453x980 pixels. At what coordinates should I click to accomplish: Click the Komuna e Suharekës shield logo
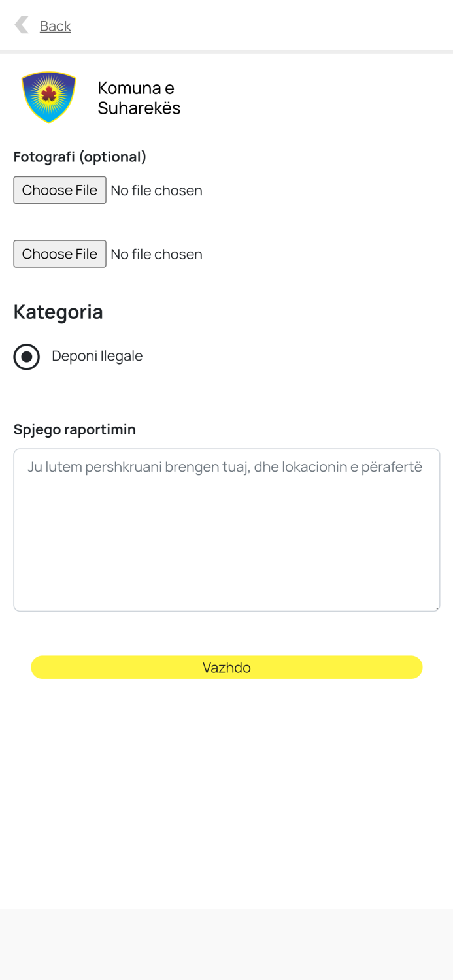click(48, 97)
